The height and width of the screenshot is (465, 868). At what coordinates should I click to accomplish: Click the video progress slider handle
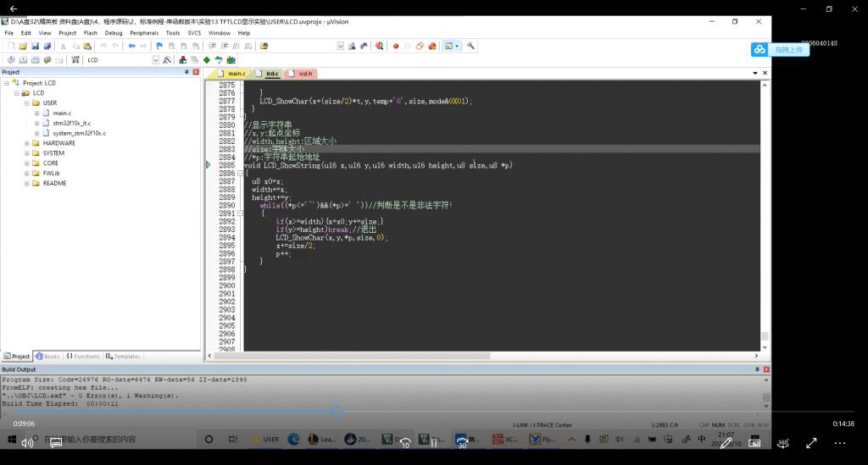[x=337, y=411]
